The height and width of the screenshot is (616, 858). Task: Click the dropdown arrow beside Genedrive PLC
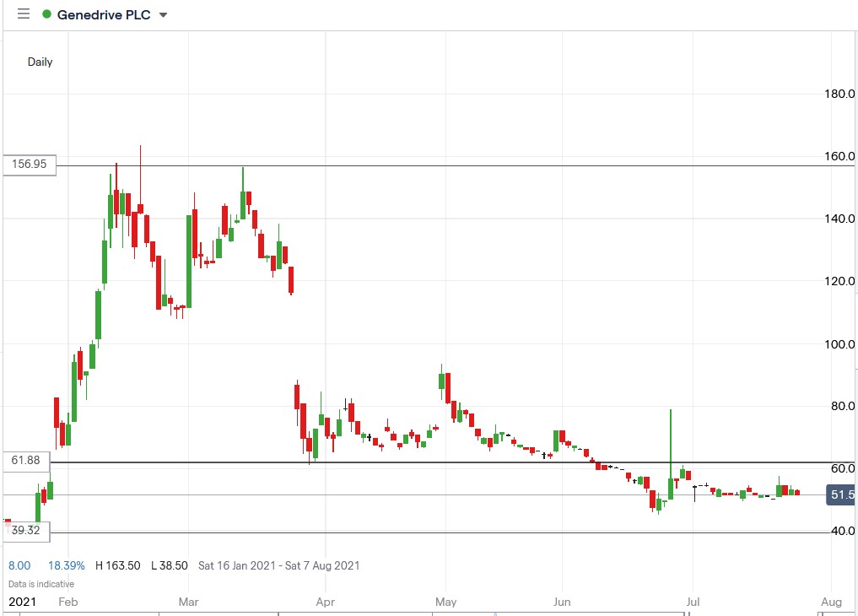click(163, 14)
